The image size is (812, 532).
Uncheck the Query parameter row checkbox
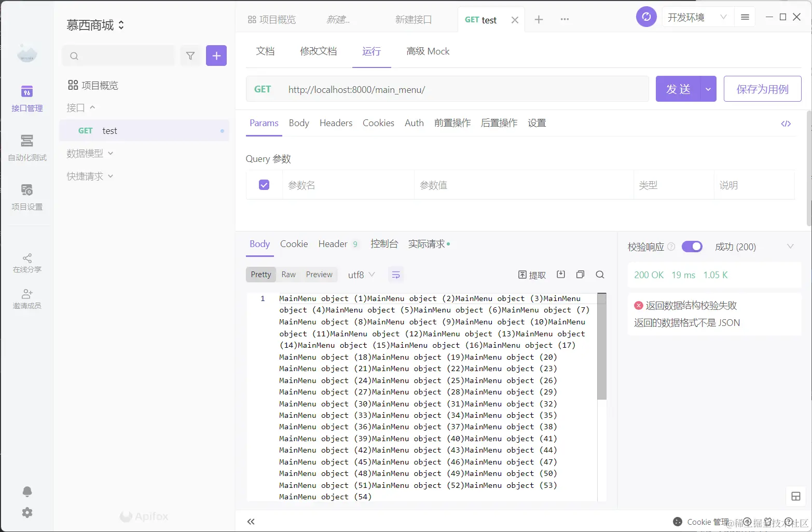(x=264, y=185)
